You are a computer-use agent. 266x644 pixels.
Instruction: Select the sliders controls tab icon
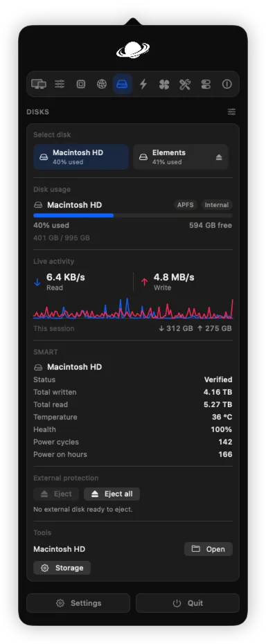point(60,84)
